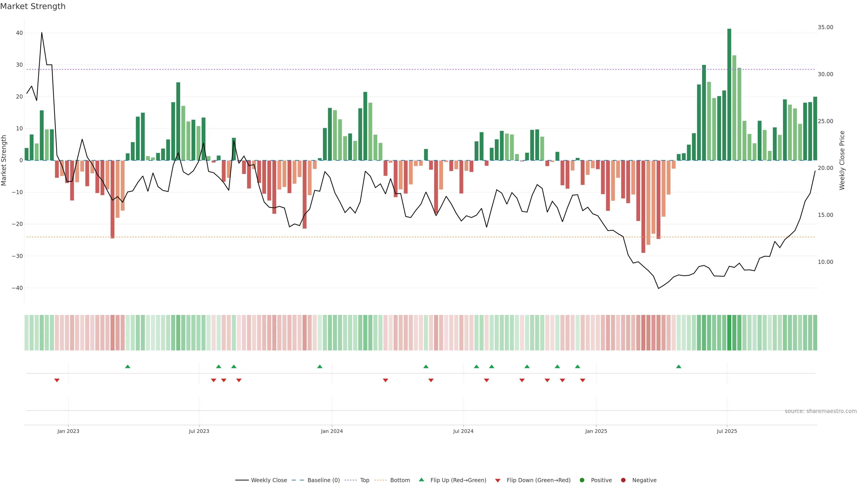The height and width of the screenshot is (488, 868).
Task: Click the Flip Down red triangle legend icon
Action: 498,481
